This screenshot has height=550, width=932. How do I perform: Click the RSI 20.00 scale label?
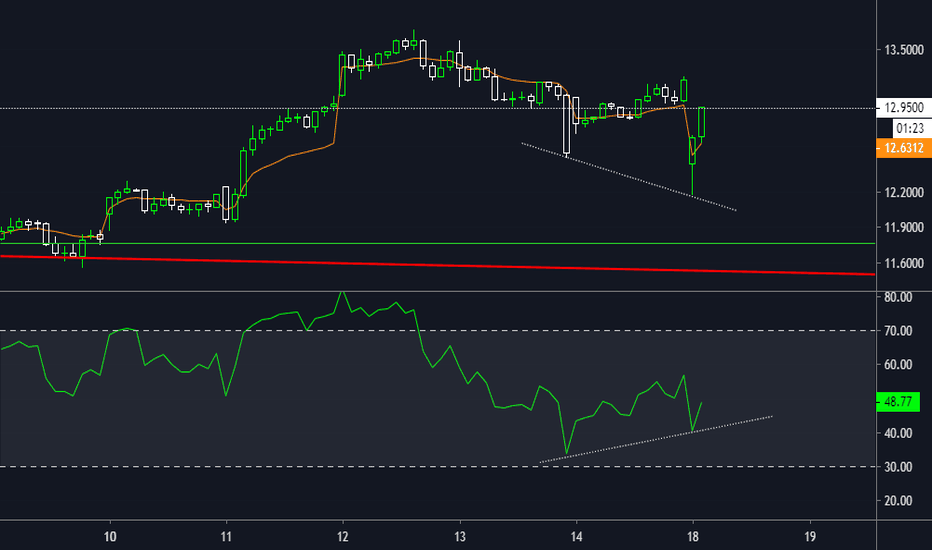(x=898, y=501)
